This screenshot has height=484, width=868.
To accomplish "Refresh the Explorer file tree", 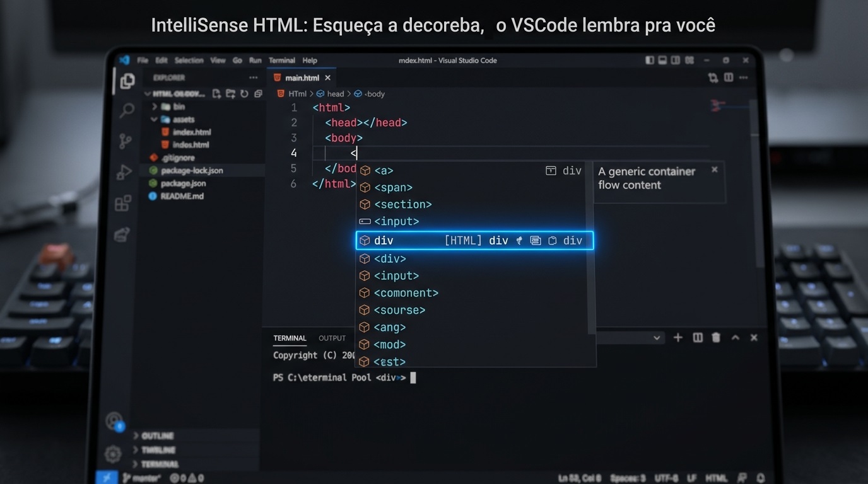I will [x=244, y=94].
